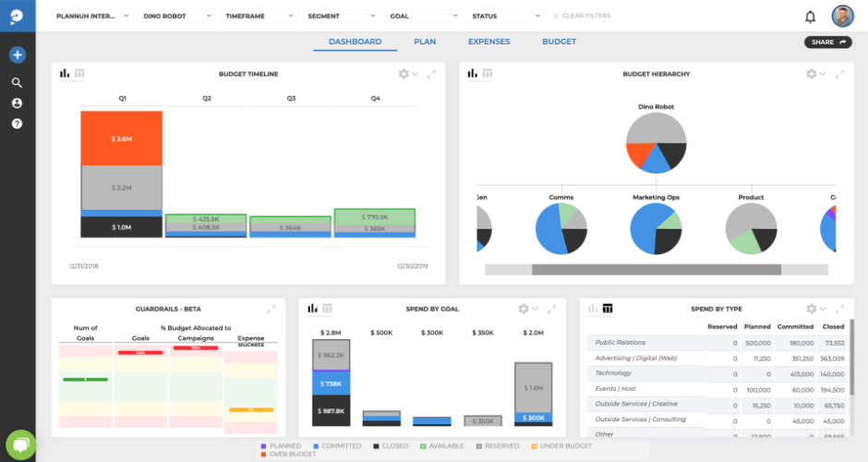The height and width of the screenshot is (462, 868).
Task: Expand Guardrails panel to fullscreen
Action: click(271, 309)
